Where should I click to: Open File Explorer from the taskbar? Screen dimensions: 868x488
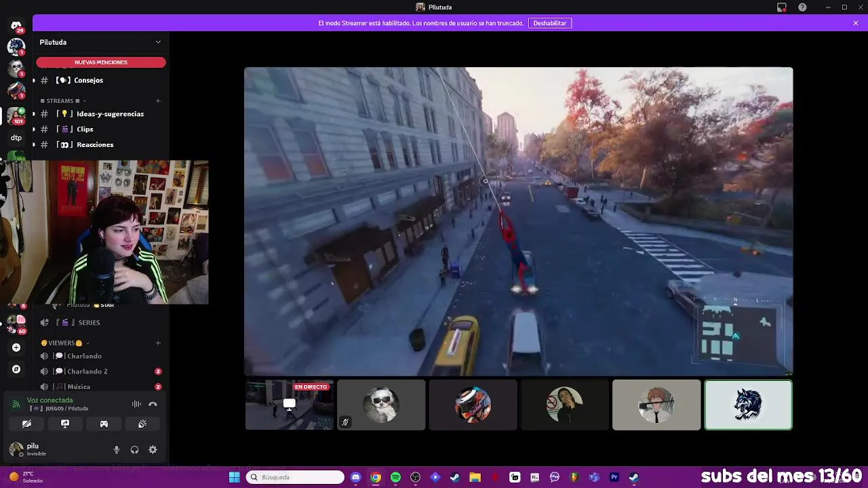(475, 477)
